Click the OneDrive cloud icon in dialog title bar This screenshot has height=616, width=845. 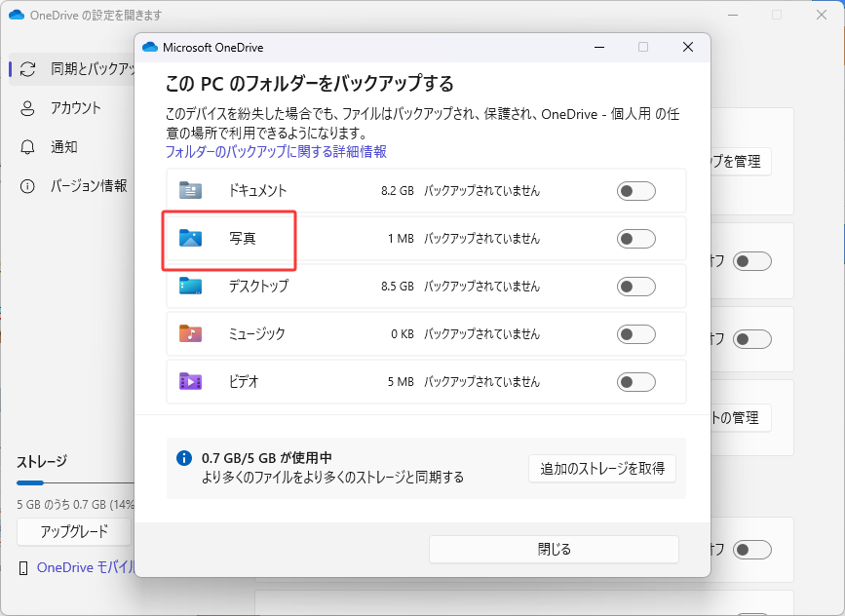pyautogui.click(x=151, y=47)
